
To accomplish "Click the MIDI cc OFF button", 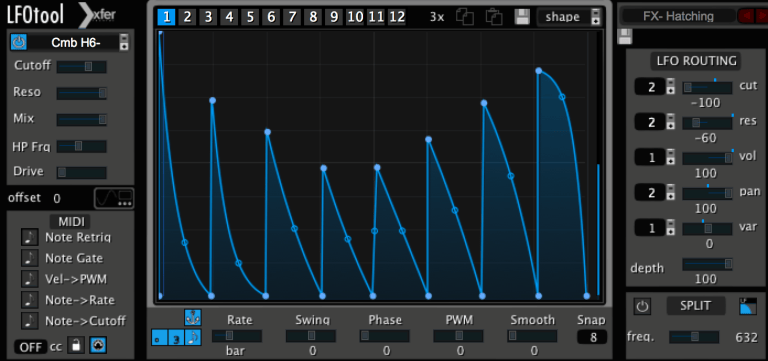I will (x=30, y=347).
